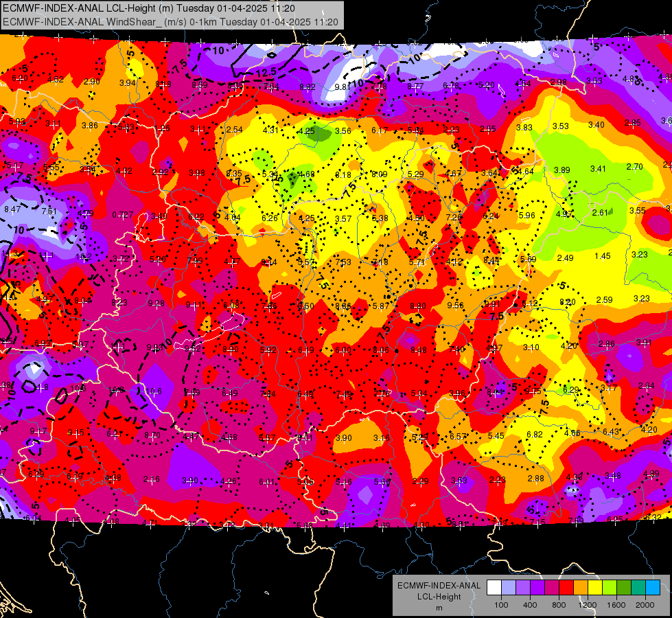Click the yellow swatch in the legend
The image size is (672, 618).
(595, 588)
